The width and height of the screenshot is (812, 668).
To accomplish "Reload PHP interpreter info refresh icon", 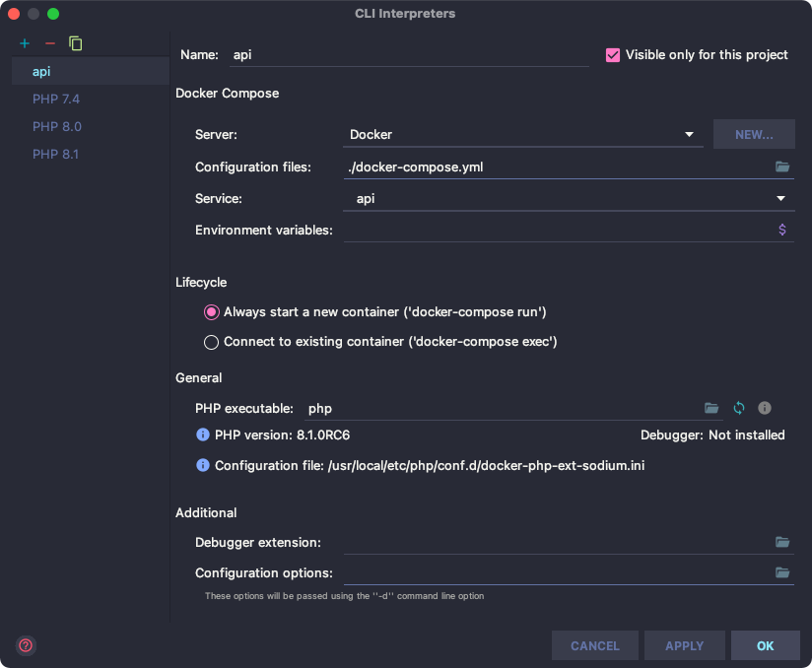I will (739, 408).
